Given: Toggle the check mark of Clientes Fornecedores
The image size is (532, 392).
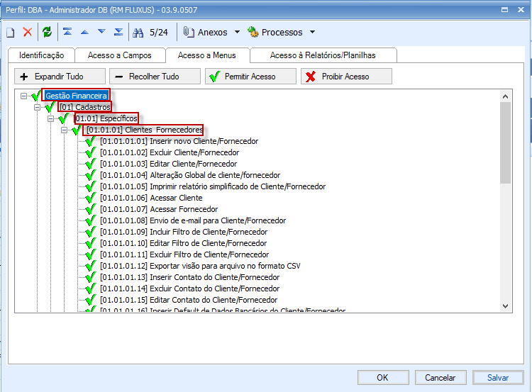Looking at the screenshot, I should coord(77,130).
